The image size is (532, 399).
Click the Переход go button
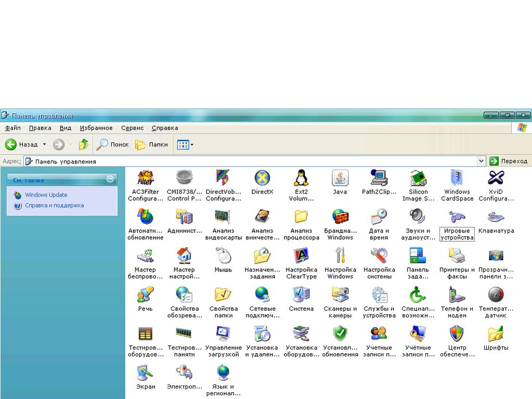509,161
